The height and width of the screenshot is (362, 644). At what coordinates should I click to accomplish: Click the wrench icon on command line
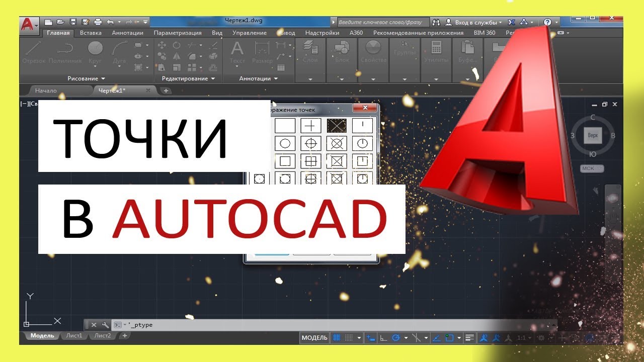point(105,325)
